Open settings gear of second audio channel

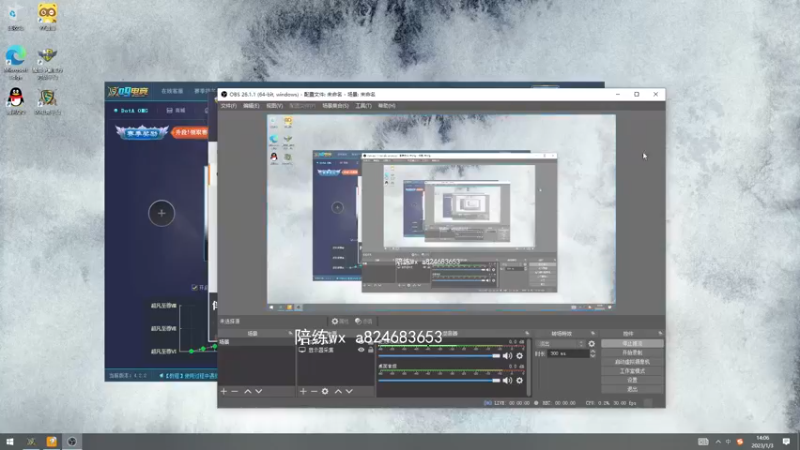[x=519, y=380]
